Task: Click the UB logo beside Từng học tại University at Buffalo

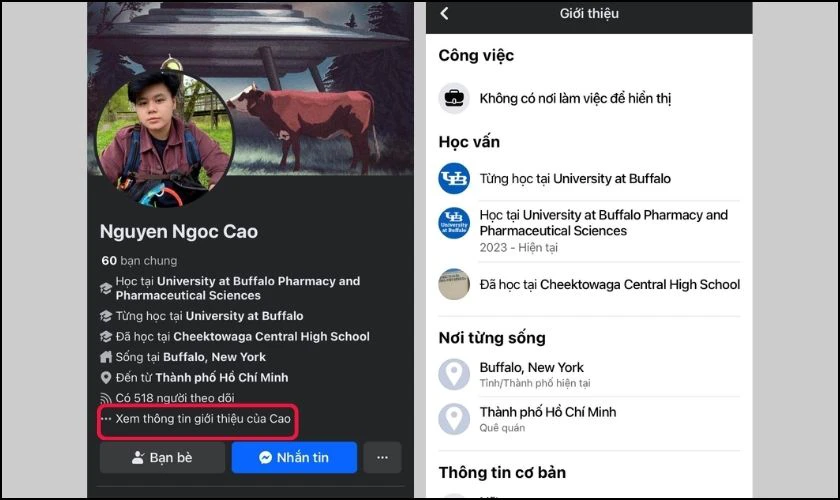Action: (x=454, y=178)
